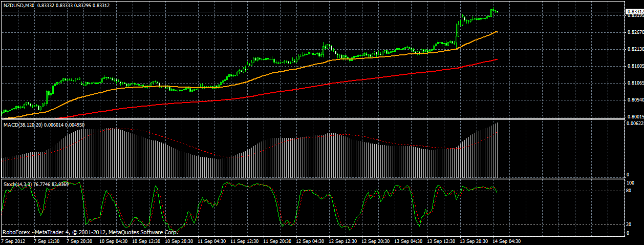Click the 10 Sep 04:30 time label
The image size is (644, 245).
(x=114, y=241)
